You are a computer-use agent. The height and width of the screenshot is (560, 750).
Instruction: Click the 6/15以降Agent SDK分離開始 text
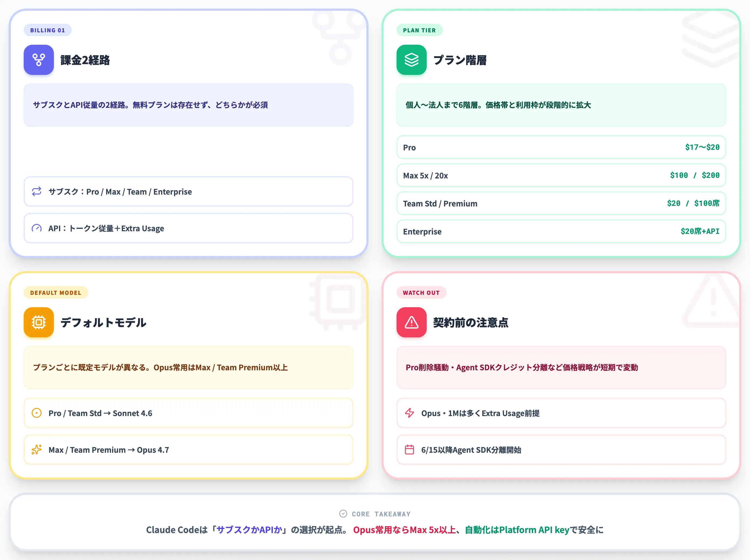coord(471,450)
